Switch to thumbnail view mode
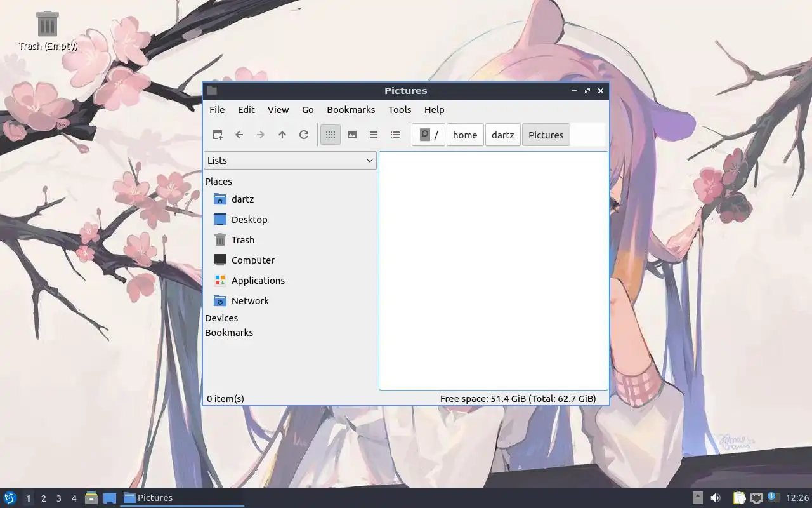This screenshot has height=508, width=812. 352,135
